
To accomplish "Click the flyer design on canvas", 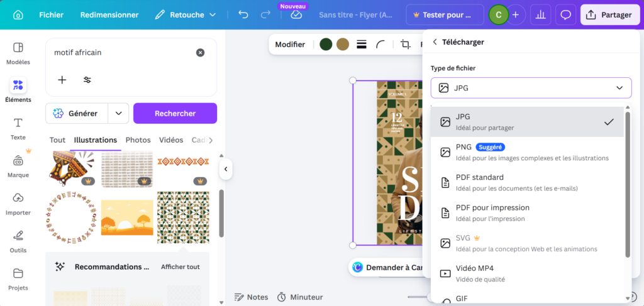I will point(399,163).
